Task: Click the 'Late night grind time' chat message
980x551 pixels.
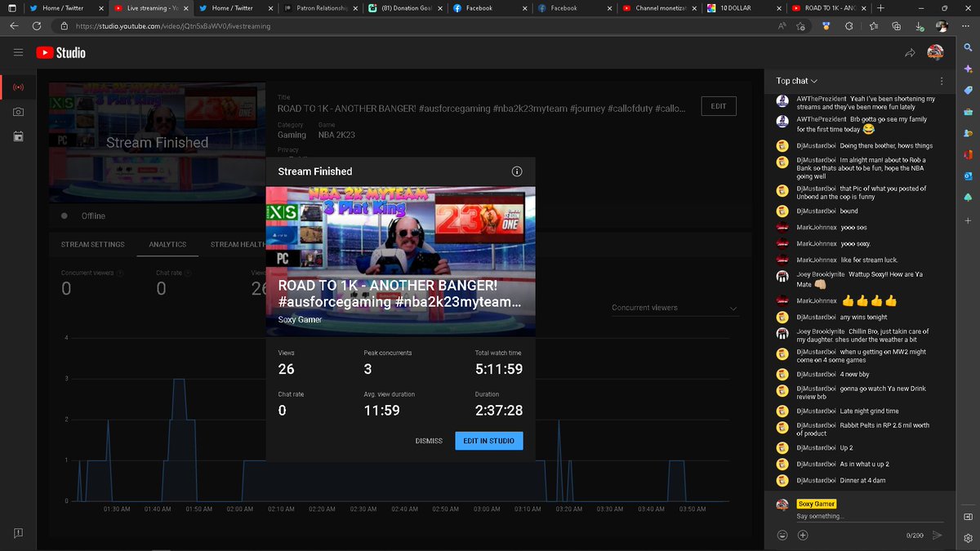Action: click(869, 411)
